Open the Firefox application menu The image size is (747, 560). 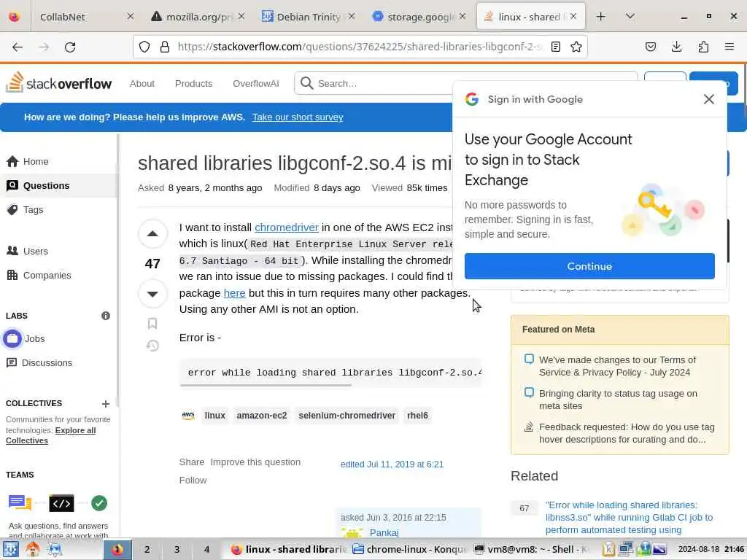pyautogui.click(x=729, y=47)
